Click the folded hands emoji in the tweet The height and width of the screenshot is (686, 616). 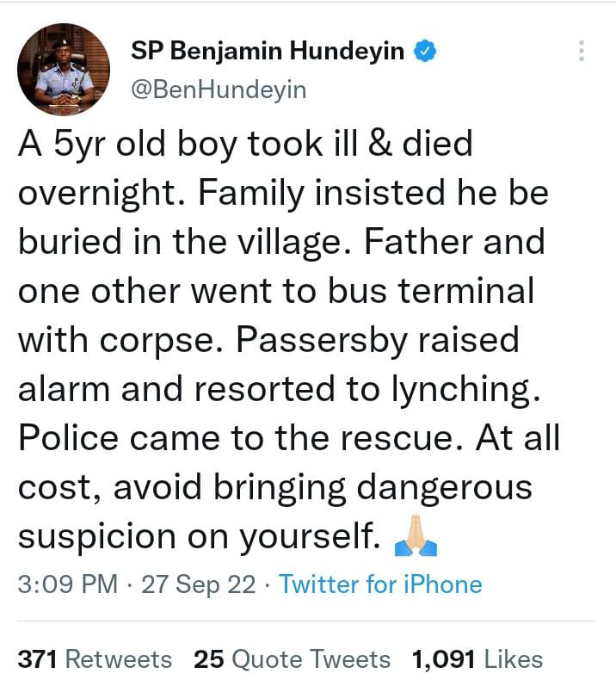click(415, 538)
